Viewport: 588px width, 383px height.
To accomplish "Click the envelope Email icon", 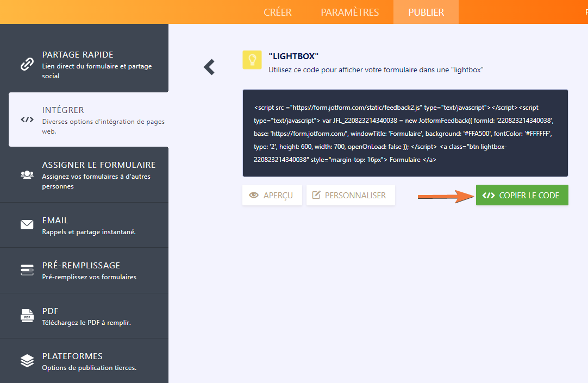I will pyautogui.click(x=27, y=224).
